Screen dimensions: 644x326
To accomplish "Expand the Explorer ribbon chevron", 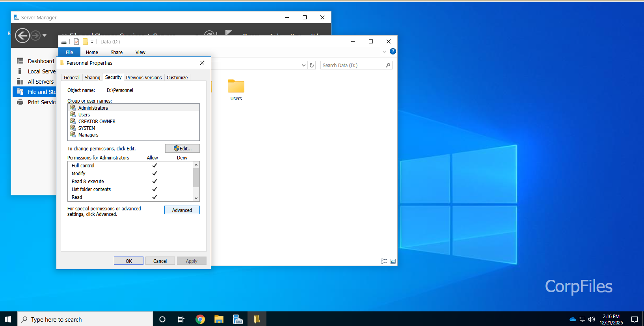I will (384, 52).
